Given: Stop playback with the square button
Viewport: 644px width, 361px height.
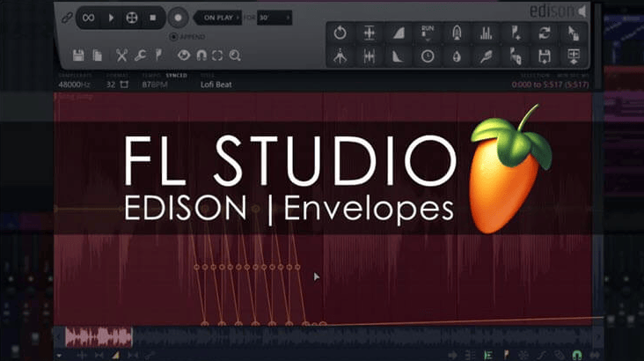Looking at the screenshot, I should [x=153, y=18].
